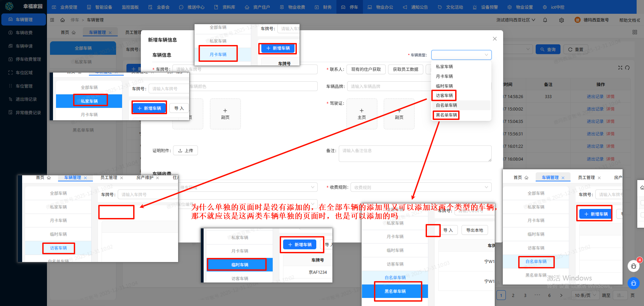This screenshot has height=306, width=644.
Task: Open the 测试德玛西亚社区 community selector
Action: [x=516, y=20]
